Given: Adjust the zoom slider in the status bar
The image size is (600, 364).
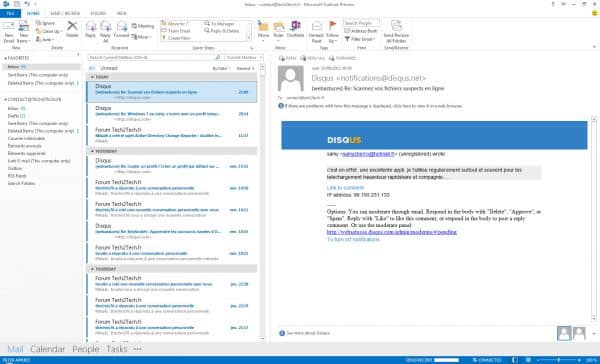Looking at the screenshot, I should [x=558, y=360].
